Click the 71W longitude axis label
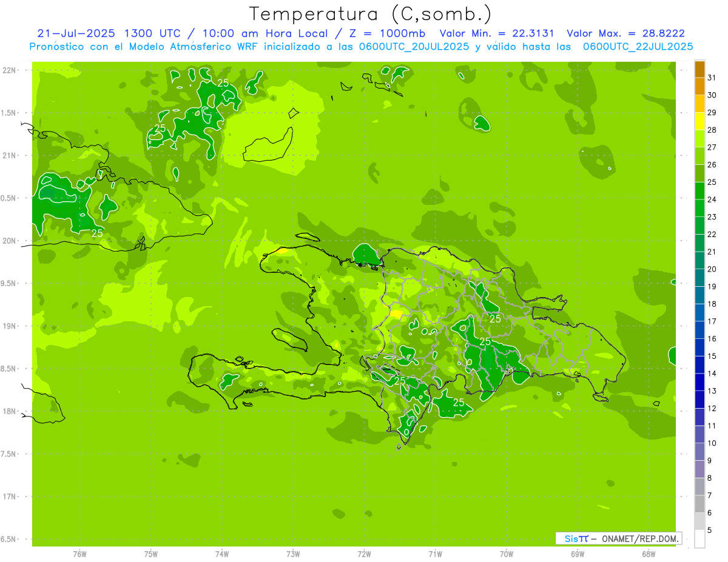 pyautogui.click(x=435, y=554)
